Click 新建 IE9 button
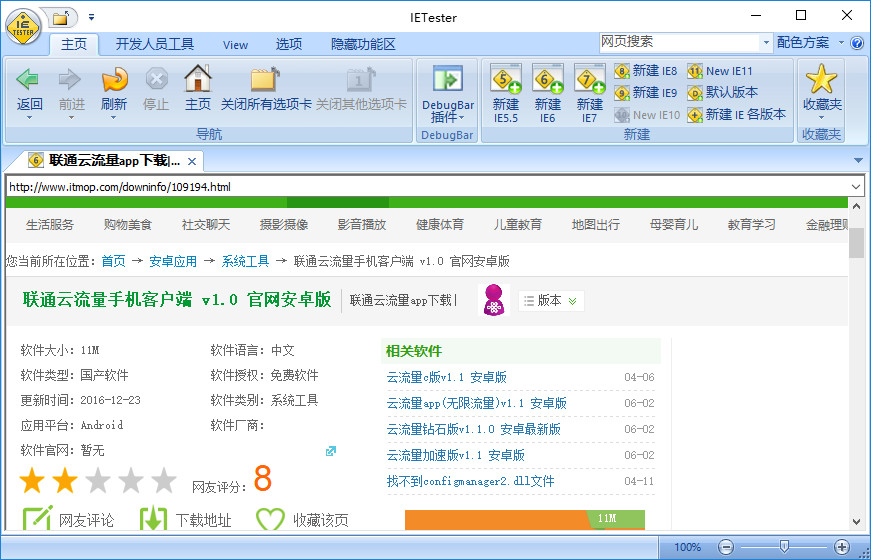 (x=646, y=93)
